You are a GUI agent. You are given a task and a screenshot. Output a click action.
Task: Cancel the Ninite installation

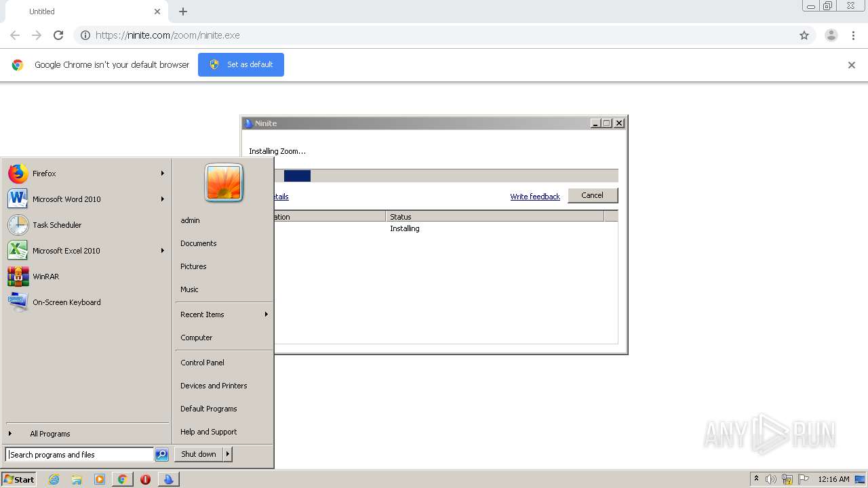pos(592,195)
